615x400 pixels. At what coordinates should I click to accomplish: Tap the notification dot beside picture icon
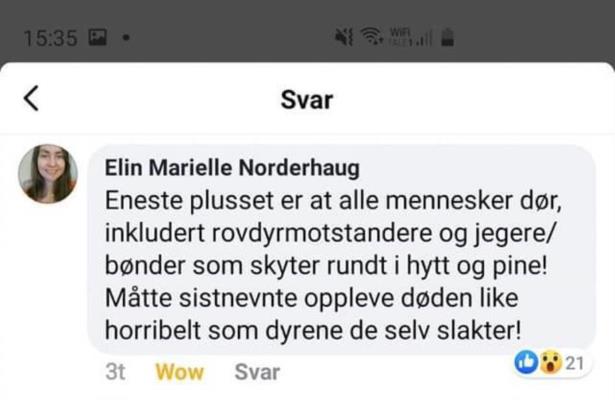tap(126, 38)
